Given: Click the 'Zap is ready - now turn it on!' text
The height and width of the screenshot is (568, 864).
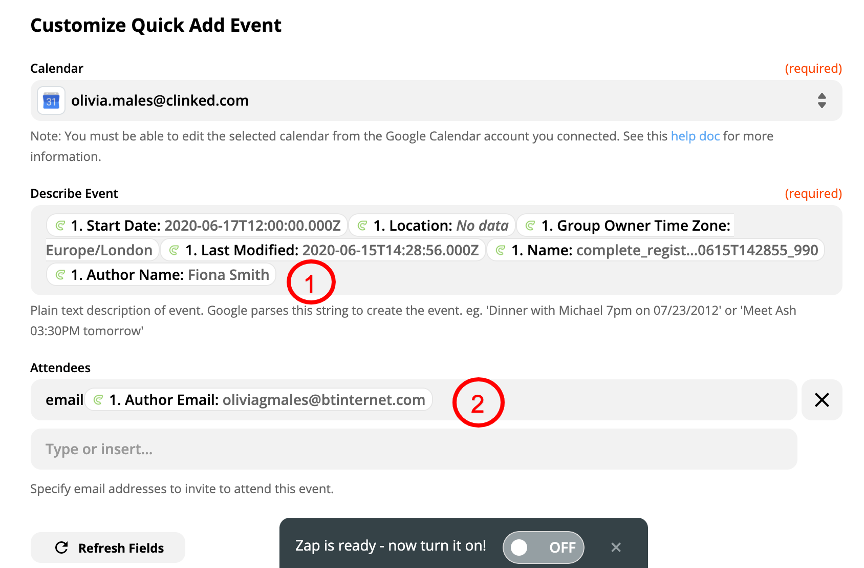Looking at the screenshot, I should point(391,546).
